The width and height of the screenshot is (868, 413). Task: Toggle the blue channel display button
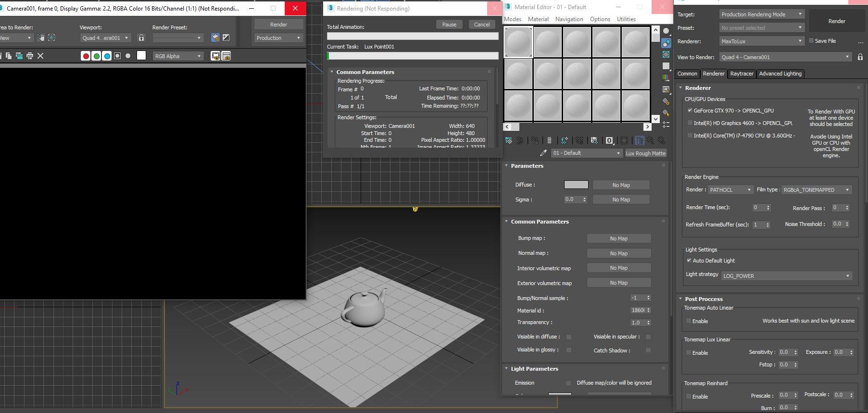107,56
